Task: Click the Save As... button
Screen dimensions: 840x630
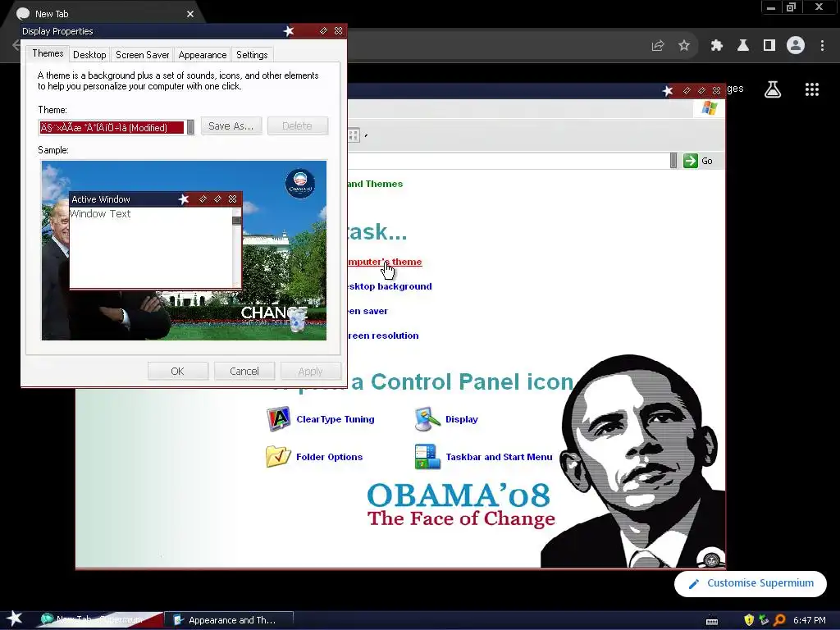Action: click(x=231, y=126)
